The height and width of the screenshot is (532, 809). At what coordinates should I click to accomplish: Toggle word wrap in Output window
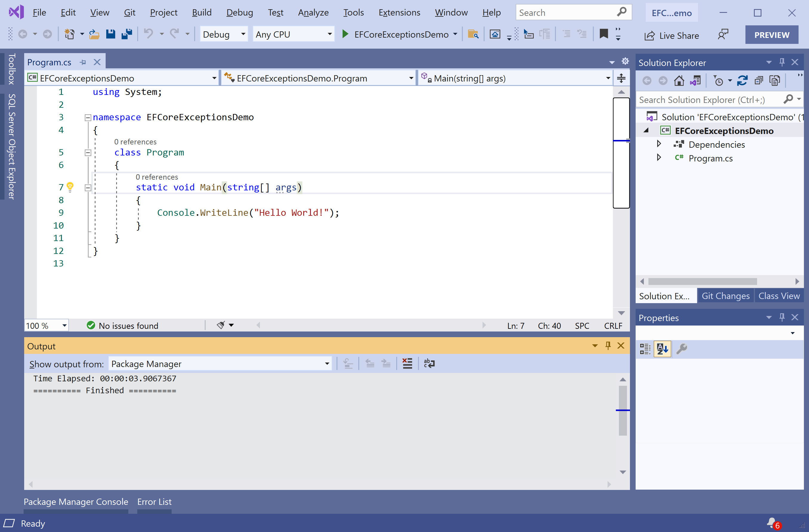[429, 363]
